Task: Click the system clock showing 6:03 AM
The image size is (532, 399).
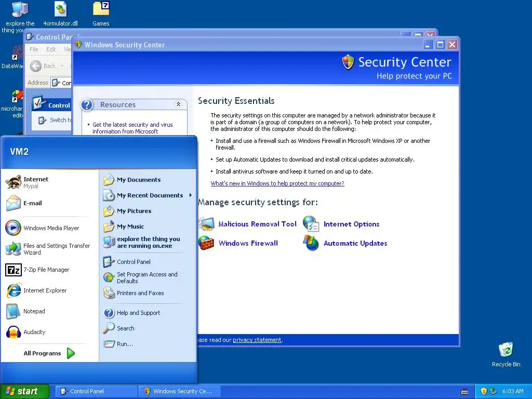Action: [513, 391]
